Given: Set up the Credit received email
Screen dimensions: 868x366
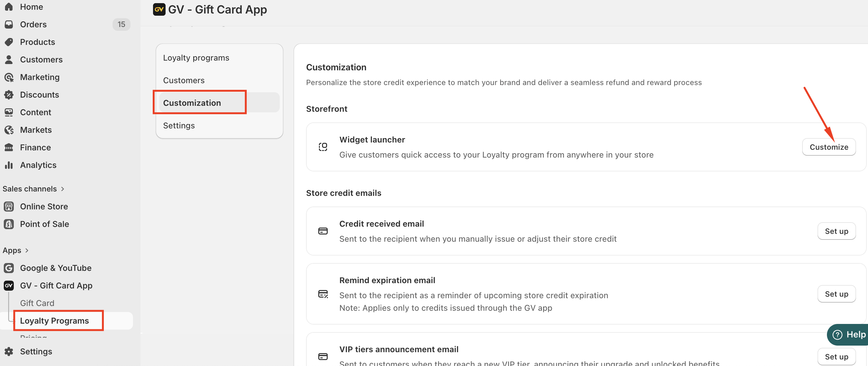Looking at the screenshot, I should (836, 231).
